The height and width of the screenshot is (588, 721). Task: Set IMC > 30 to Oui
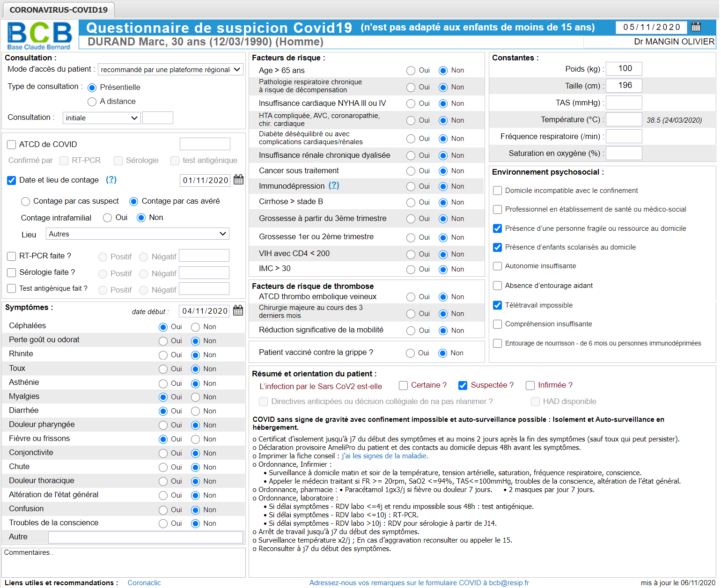411,270
